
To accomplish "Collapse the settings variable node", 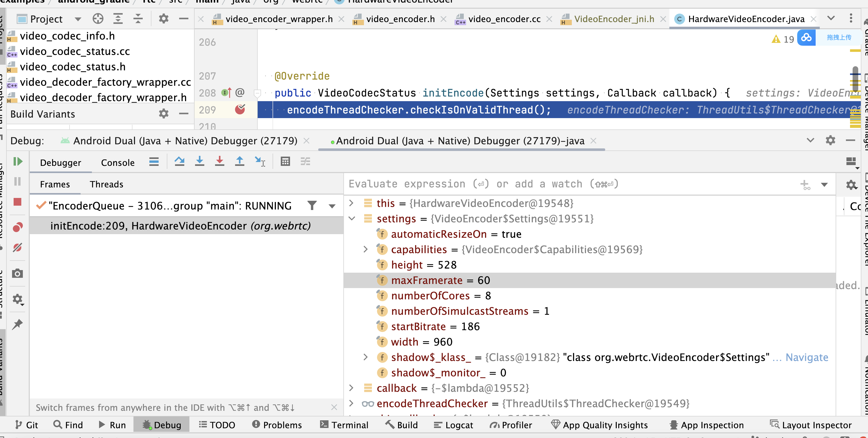I will point(351,218).
